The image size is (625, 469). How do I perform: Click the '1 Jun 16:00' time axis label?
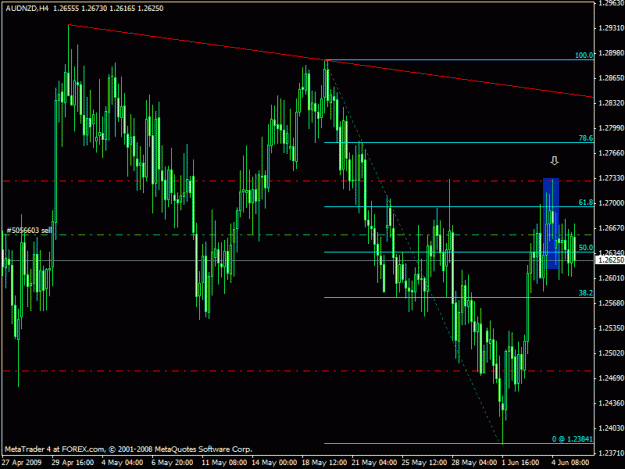pos(521,463)
